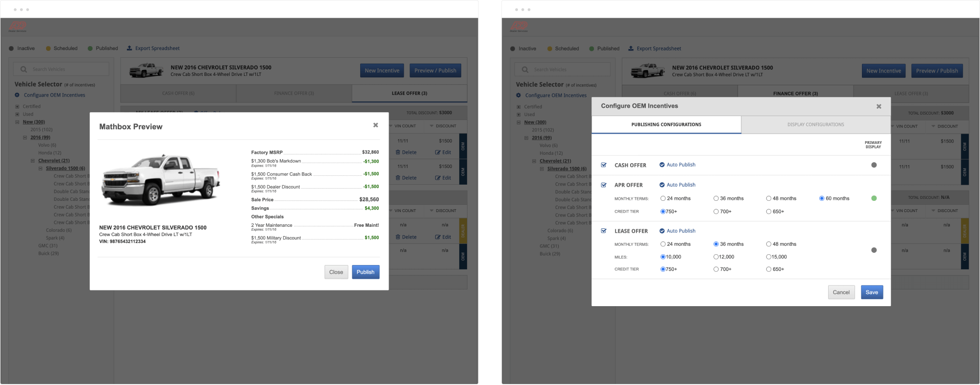This screenshot has height=385, width=980.
Task: Set LEASE OFFER as primary display dot
Action: coord(874,250)
